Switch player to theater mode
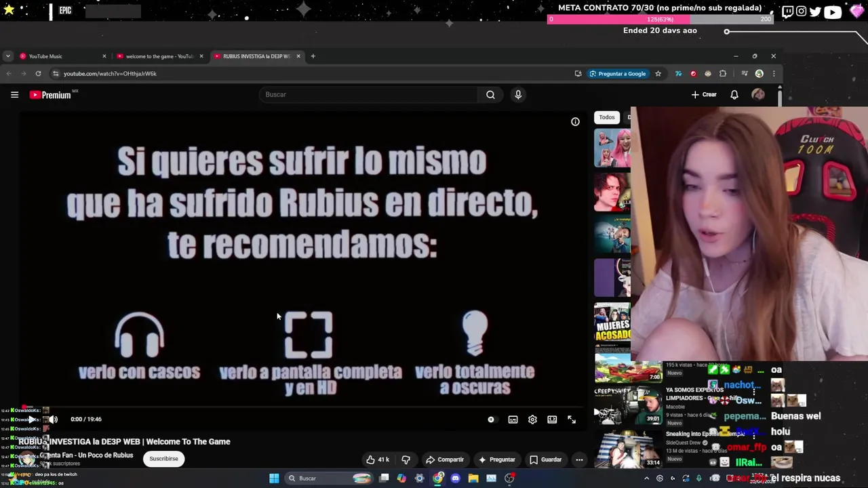The image size is (868, 488). [552, 420]
